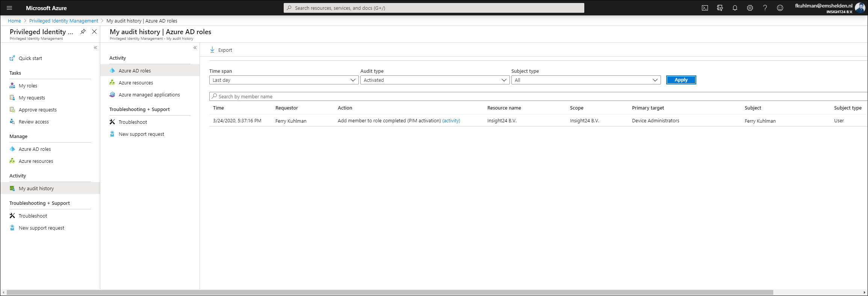868x296 pixels.
Task: Open the (activity) link
Action: (x=451, y=120)
